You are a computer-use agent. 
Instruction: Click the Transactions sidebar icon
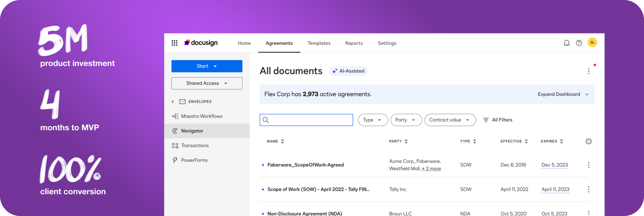pos(175,145)
